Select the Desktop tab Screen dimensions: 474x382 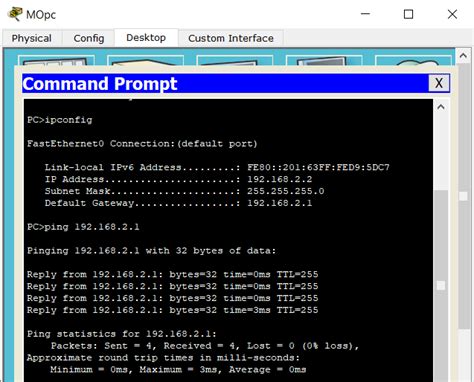pos(146,37)
